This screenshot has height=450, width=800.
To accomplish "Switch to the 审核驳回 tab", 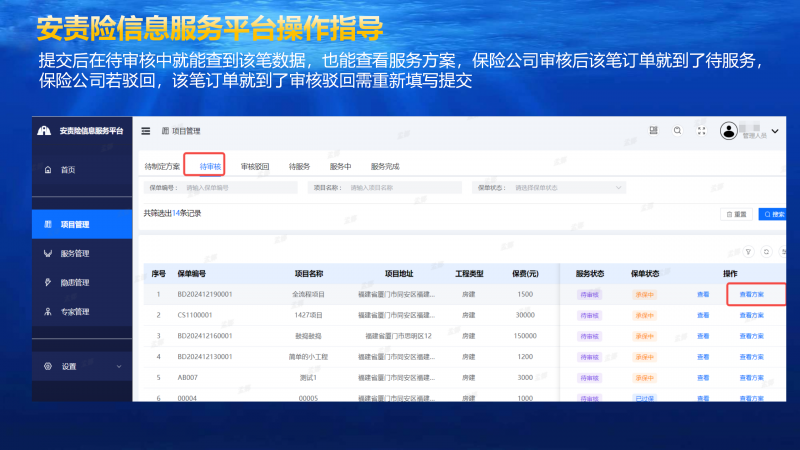I will (x=255, y=166).
